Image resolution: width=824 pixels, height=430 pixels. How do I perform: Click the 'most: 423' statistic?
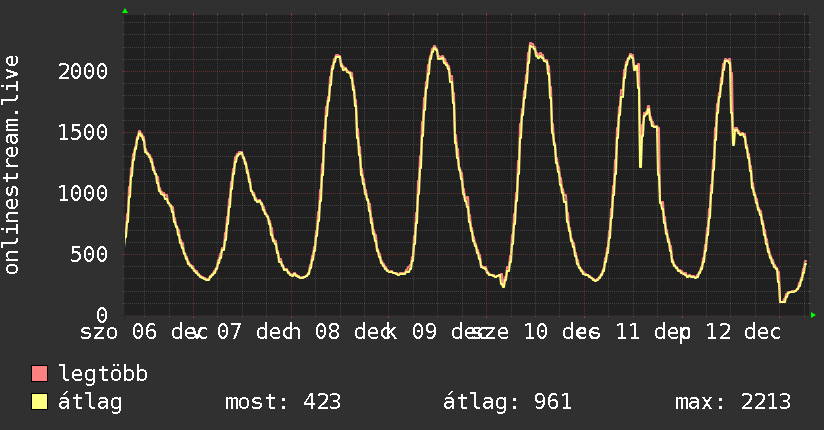[x=283, y=402]
